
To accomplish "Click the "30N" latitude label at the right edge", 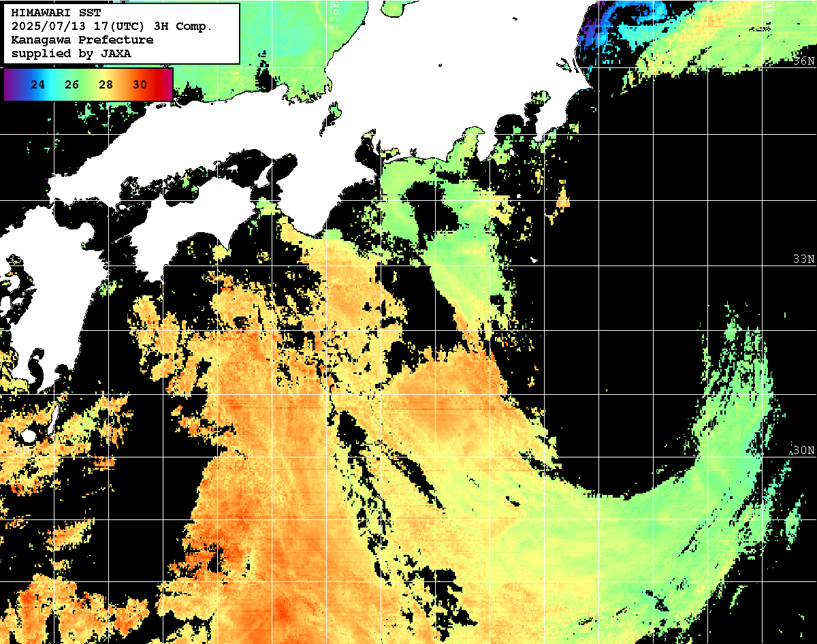I will coord(803,451).
